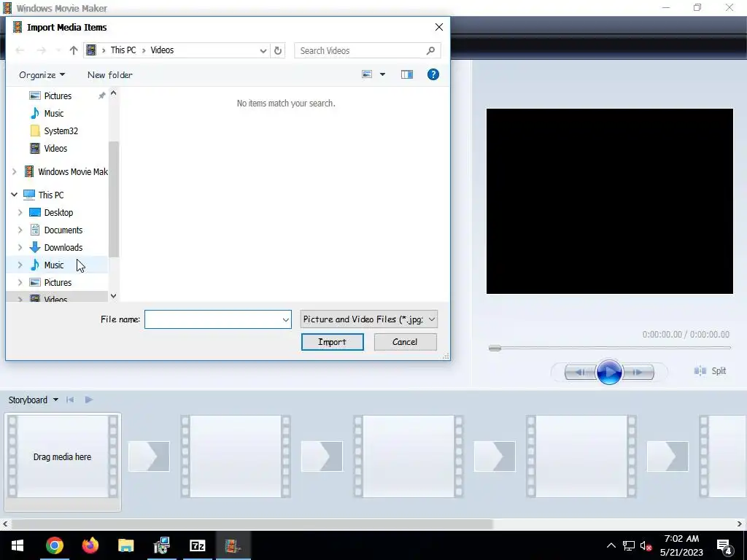Select Documents under This PC
The height and width of the screenshot is (560, 747).
[x=63, y=230]
